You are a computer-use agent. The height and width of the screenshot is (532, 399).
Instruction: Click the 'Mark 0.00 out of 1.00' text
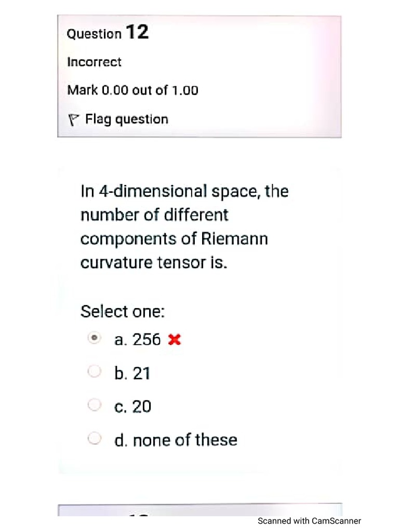[132, 90]
